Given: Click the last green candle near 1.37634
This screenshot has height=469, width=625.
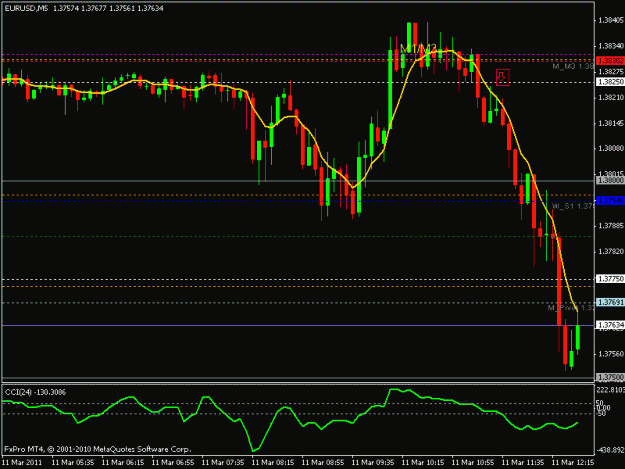Looking at the screenshot, I should point(578,338).
